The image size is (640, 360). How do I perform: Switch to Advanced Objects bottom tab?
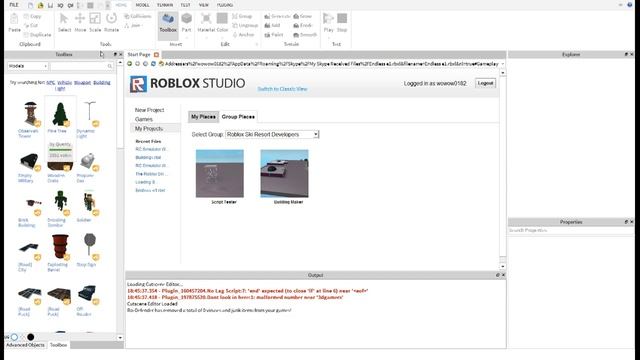(x=25, y=345)
